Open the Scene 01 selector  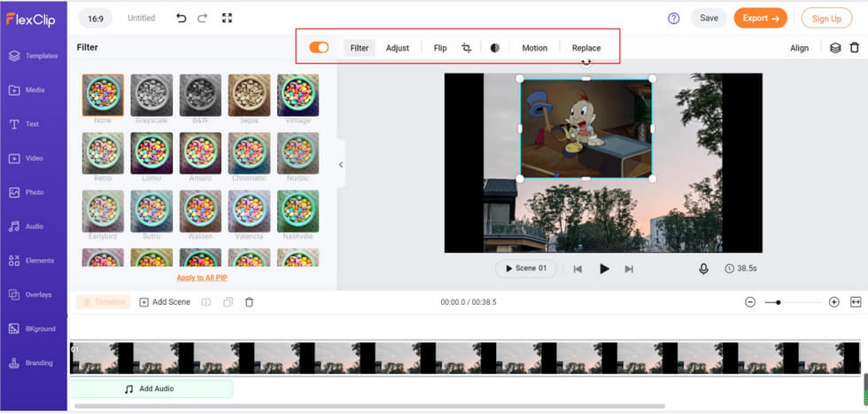tap(526, 269)
